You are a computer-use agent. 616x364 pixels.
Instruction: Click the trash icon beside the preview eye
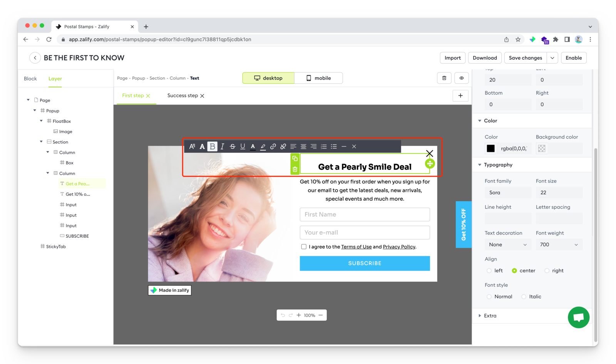(x=444, y=78)
